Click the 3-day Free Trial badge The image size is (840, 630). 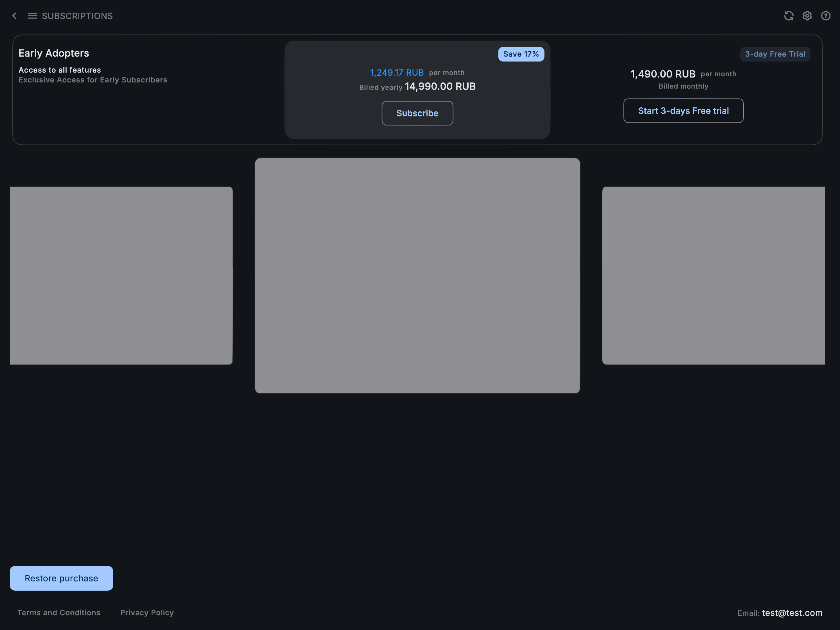pyautogui.click(x=775, y=54)
